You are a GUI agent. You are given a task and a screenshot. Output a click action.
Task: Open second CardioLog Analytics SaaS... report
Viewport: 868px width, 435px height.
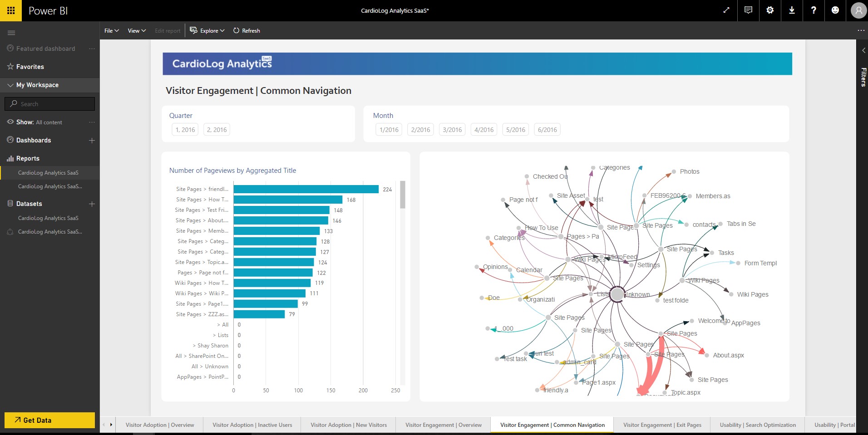coord(50,186)
